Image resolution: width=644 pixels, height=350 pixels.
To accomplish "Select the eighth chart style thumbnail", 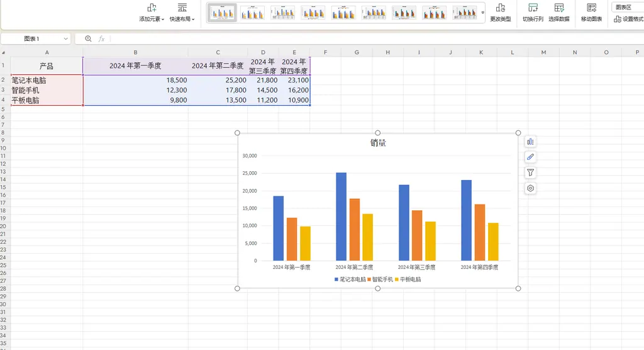I will (x=434, y=13).
